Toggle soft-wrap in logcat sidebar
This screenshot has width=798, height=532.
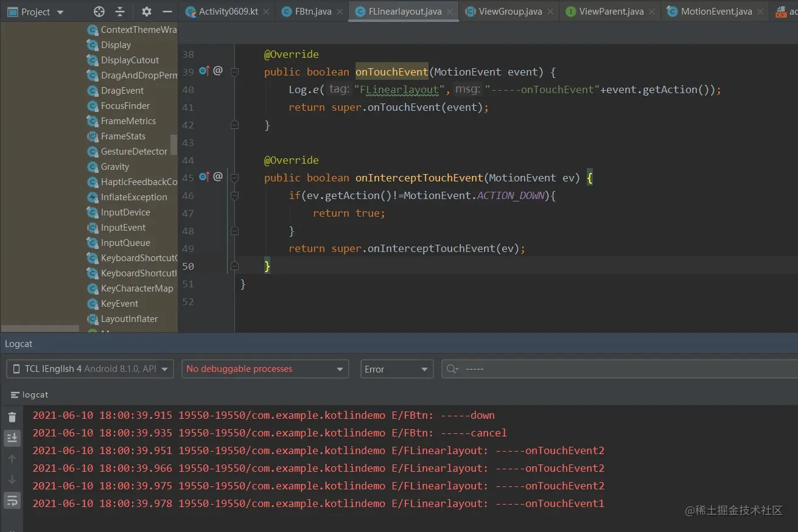pyautogui.click(x=12, y=501)
